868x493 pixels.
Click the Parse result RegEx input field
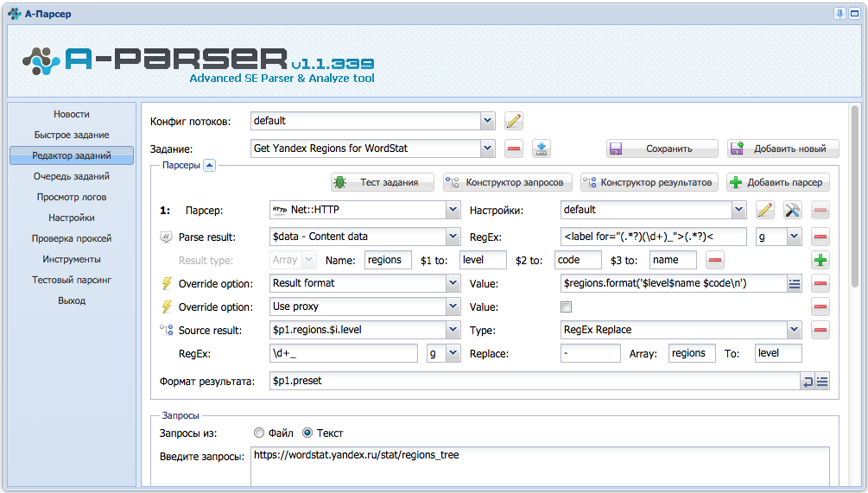653,237
